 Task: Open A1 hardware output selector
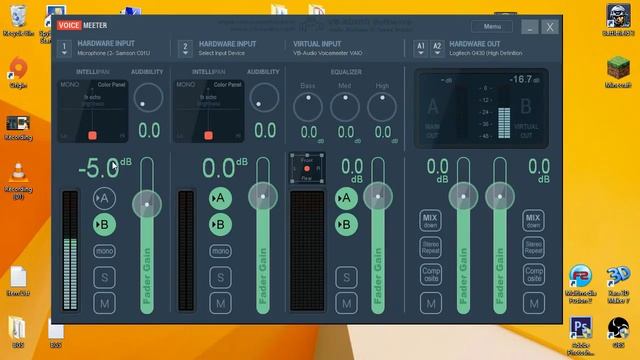[421, 49]
